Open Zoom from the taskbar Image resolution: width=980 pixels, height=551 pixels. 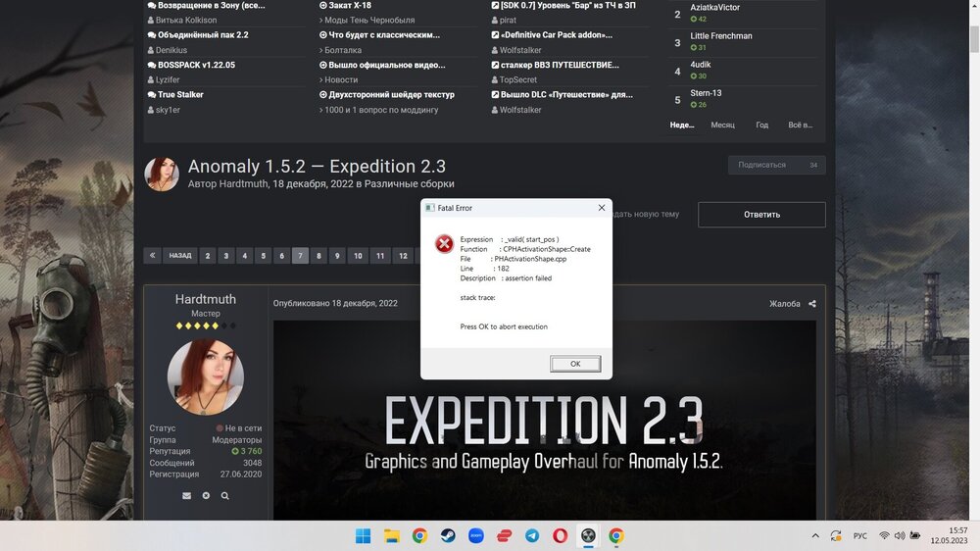pyautogui.click(x=476, y=535)
